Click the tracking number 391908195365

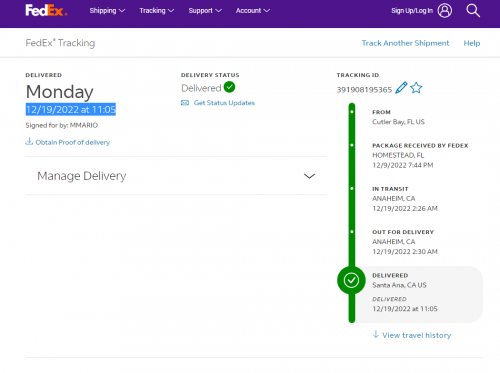point(364,90)
